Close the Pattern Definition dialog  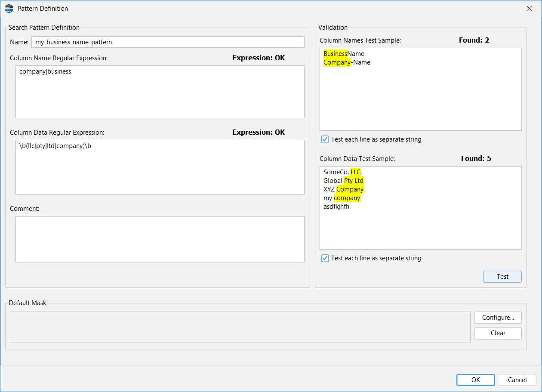[x=530, y=9]
